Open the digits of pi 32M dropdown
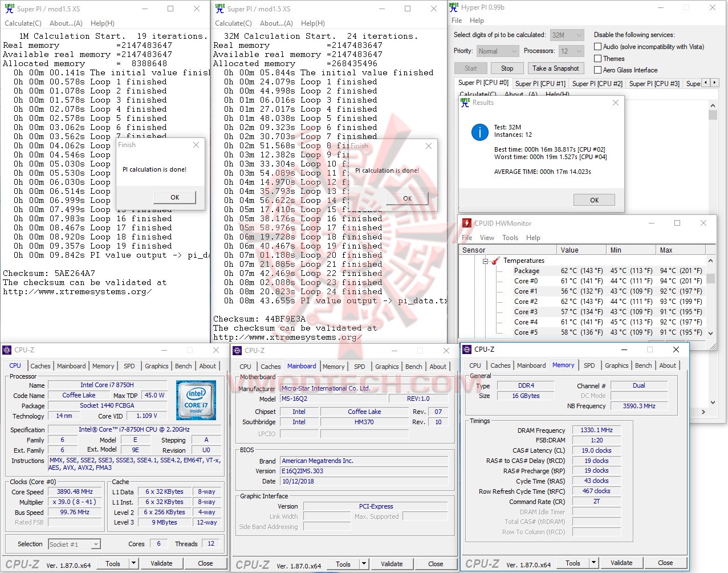 click(x=567, y=35)
